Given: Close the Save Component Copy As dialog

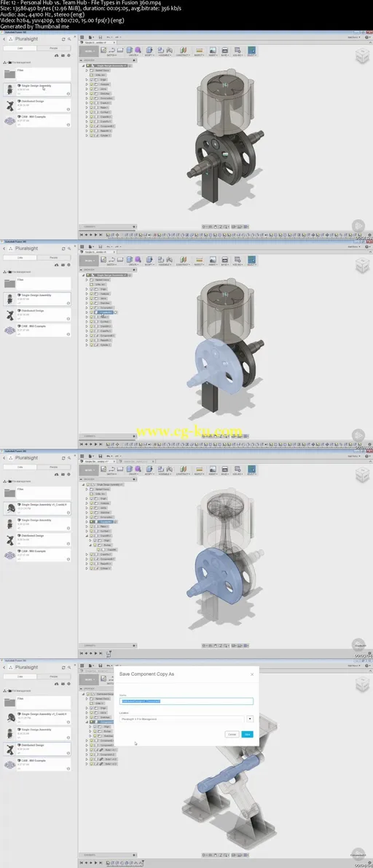Looking at the screenshot, I should 252,674.
